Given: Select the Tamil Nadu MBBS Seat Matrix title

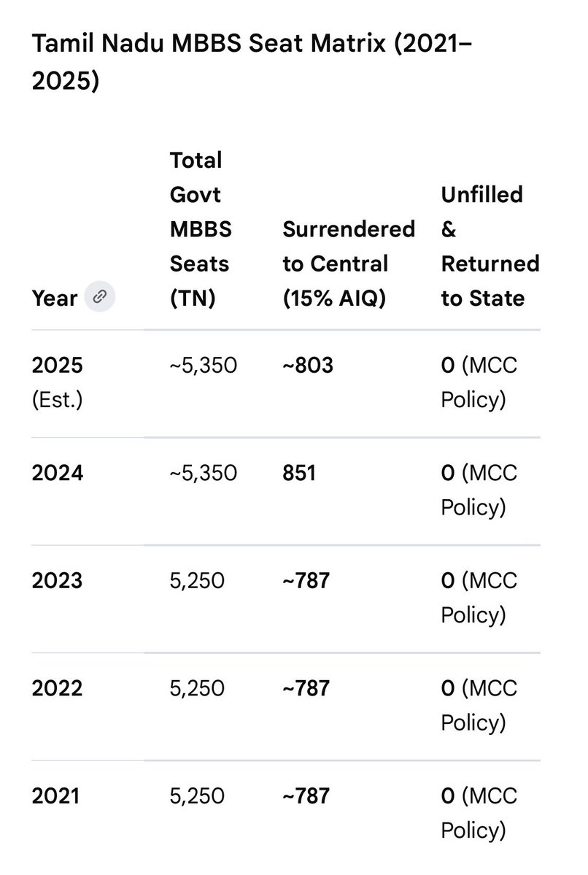Looking at the screenshot, I should (x=252, y=62).
